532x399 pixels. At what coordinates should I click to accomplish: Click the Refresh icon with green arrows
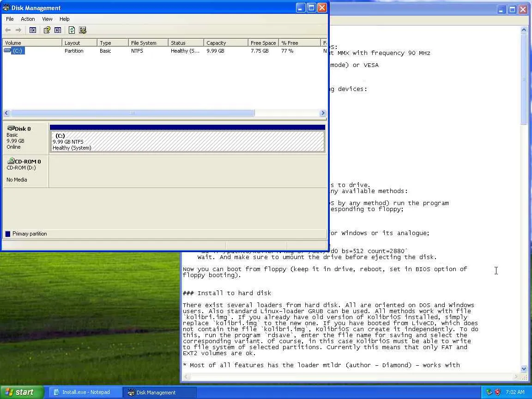point(72,30)
